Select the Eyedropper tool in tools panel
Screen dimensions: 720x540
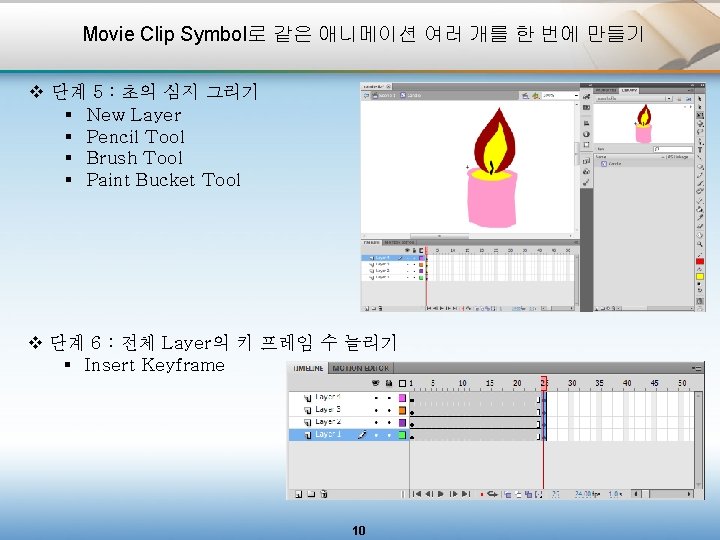pyautogui.click(x=700, y=217)
